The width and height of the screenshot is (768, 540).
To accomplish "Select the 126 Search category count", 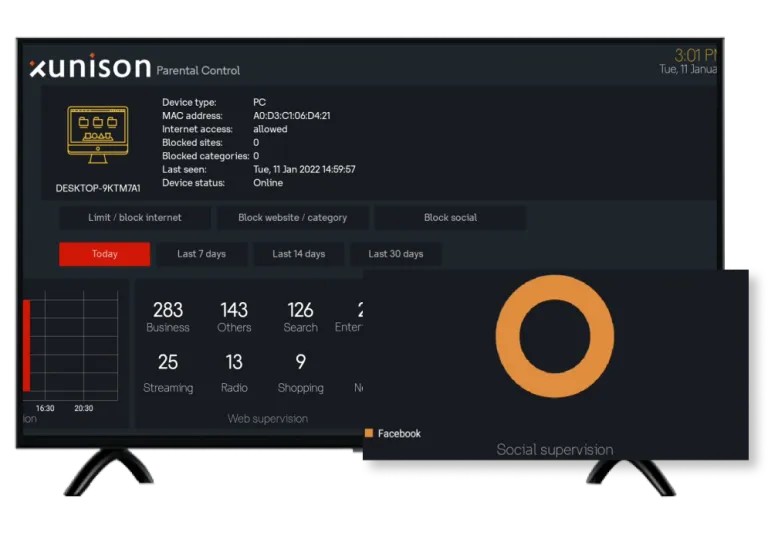I will point(300,317).
